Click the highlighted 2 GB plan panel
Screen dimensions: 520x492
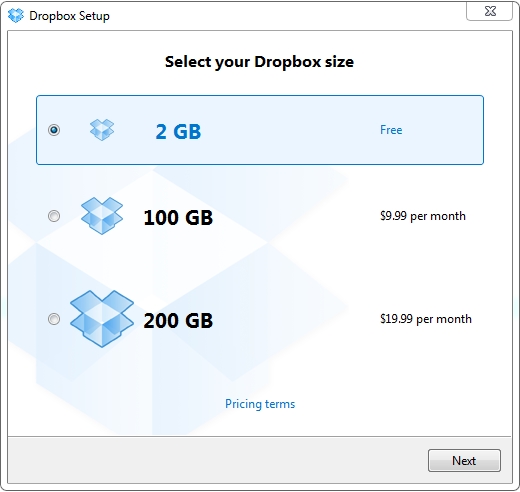point(260,130)
